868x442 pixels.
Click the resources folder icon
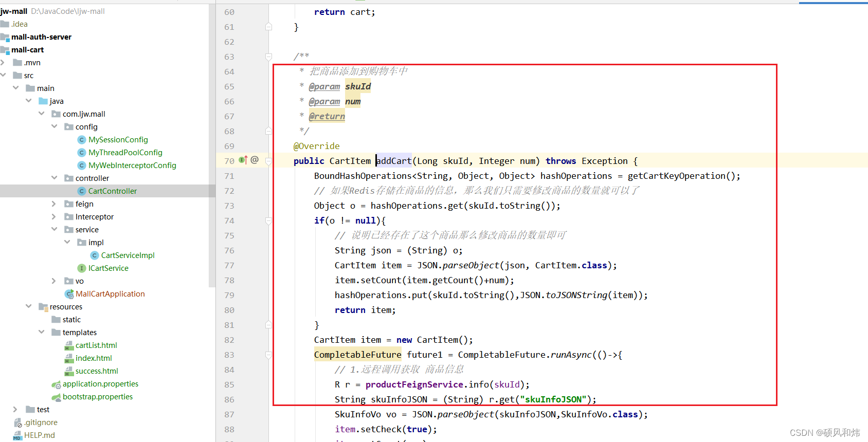pyautogui.click(x=43, y=307)
